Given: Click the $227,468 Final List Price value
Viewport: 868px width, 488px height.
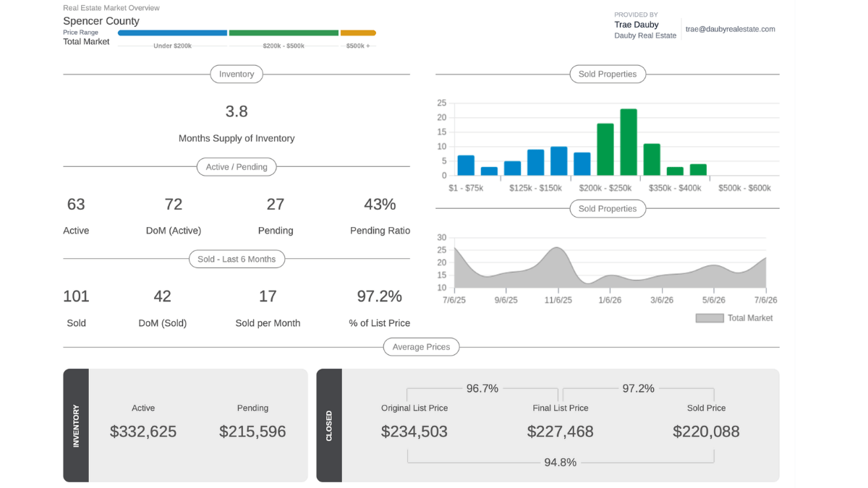Looking at the screenshot, I should pyautogui.click(x=561, y=432).
